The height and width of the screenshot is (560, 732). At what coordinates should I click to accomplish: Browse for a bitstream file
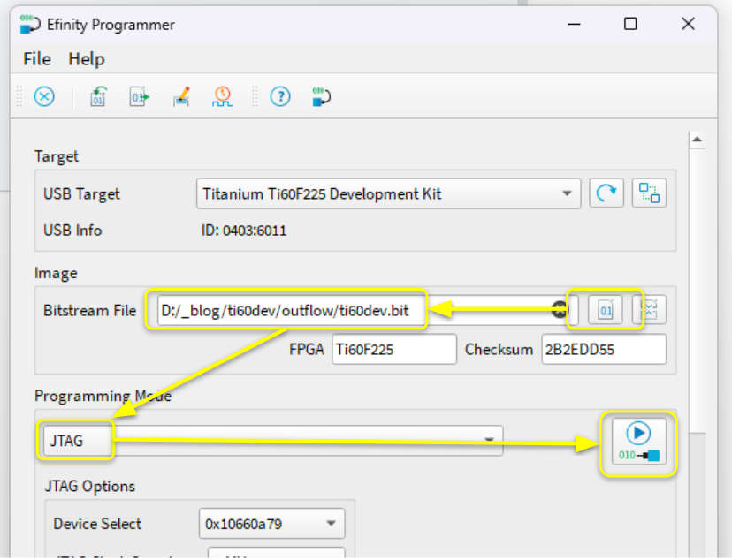coord(605,310)
